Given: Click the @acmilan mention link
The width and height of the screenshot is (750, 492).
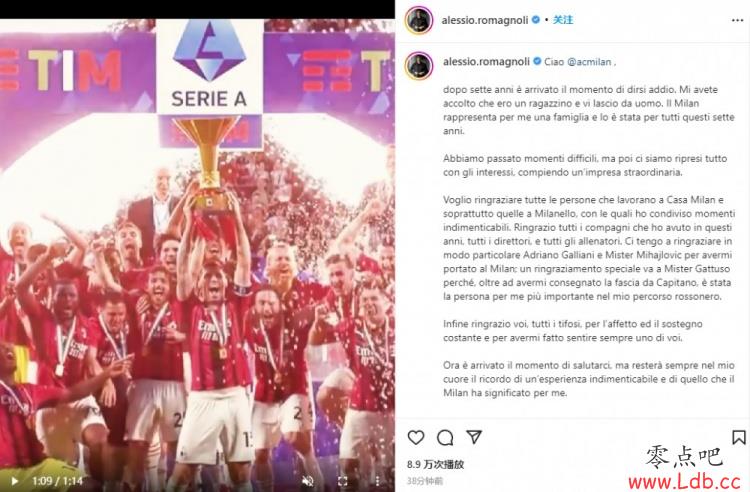Looking at the screenshot, I should point(589,62).
